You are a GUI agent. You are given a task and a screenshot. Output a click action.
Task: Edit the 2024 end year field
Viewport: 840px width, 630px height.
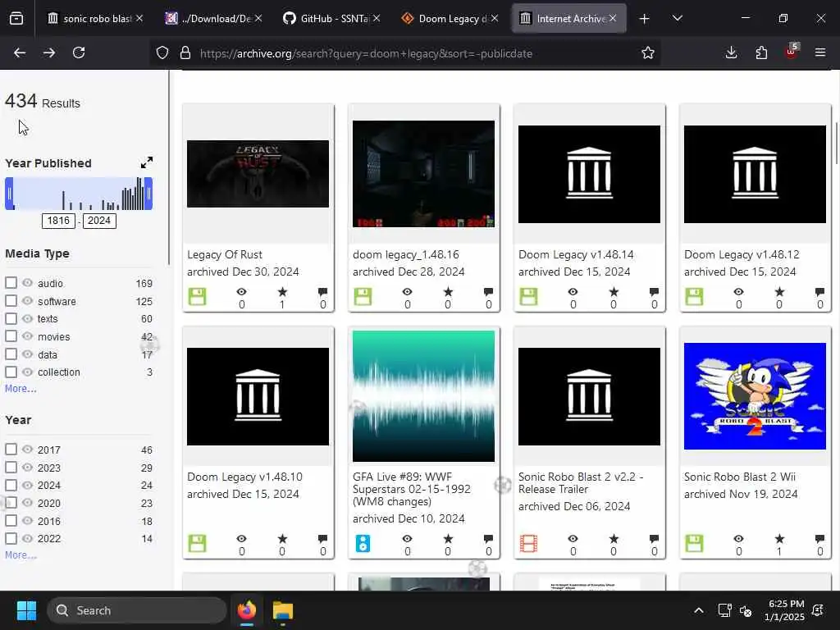(x=99, y=221)
